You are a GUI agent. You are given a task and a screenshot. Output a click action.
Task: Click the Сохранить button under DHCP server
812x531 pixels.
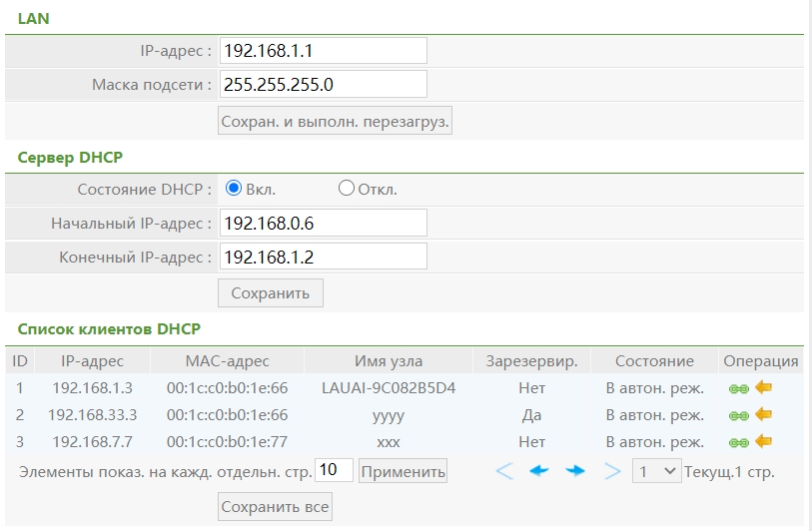pyautogui.click(x=271, y=292)
